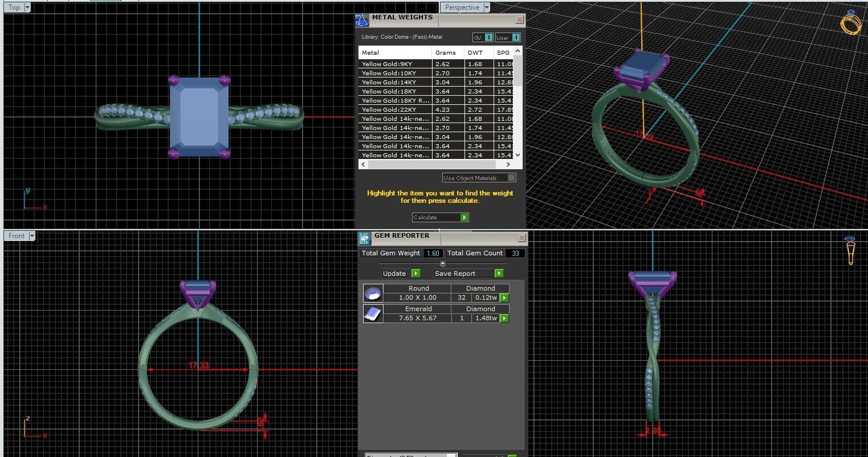Click the 2.20 width dimension in the right viewport
The height and width of the screenshot is (457, 868).
click(x=653, y=431)
